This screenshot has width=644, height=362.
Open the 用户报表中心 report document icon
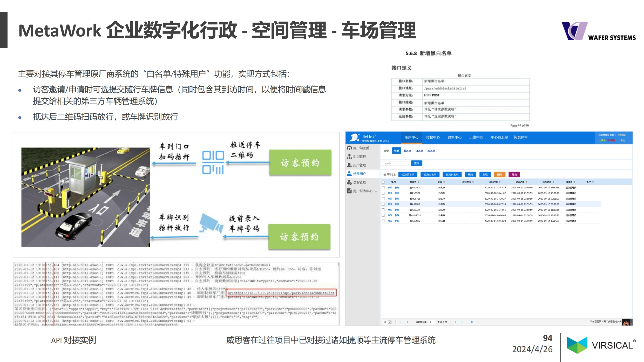tap(349, 191)
